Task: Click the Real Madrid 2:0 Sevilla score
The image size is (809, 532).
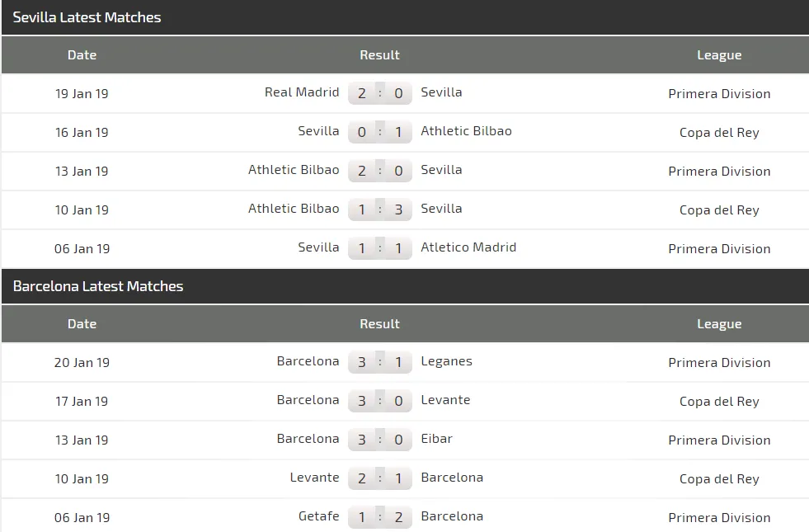Action: click(x=379, y=93)
